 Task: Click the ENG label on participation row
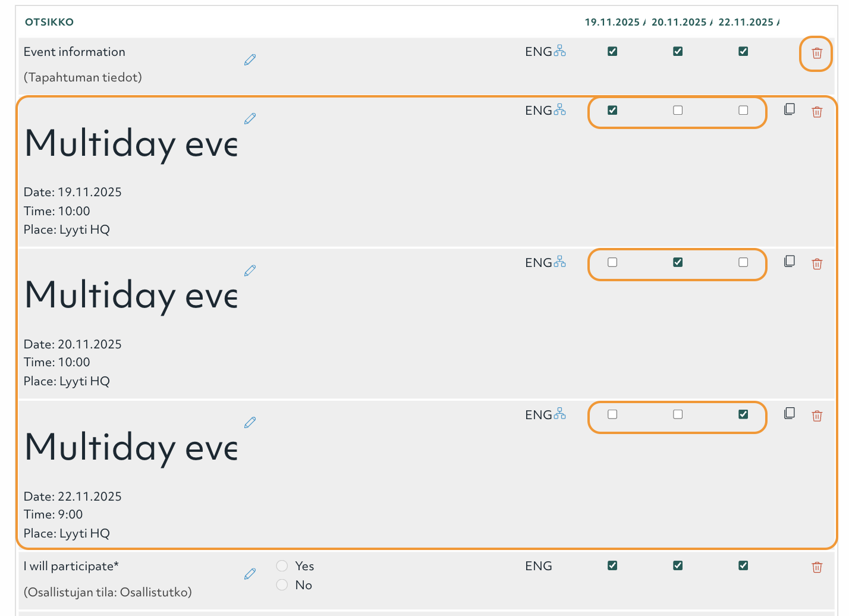(538, 565)
